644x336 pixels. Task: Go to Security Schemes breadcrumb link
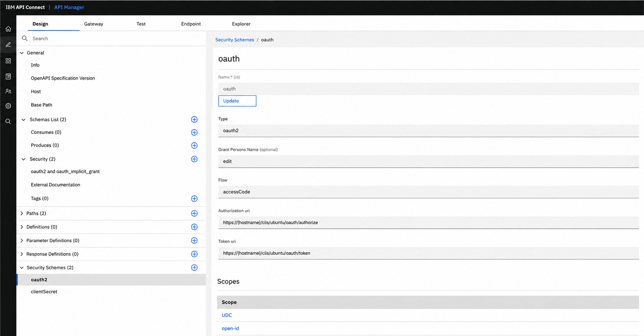(235, 40)
